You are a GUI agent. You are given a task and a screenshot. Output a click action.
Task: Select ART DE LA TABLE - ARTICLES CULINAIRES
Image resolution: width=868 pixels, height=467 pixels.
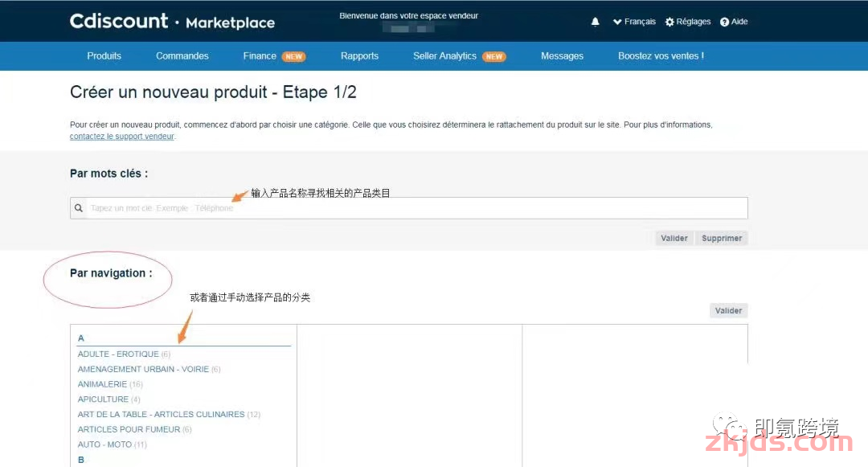tap(169, 414)
